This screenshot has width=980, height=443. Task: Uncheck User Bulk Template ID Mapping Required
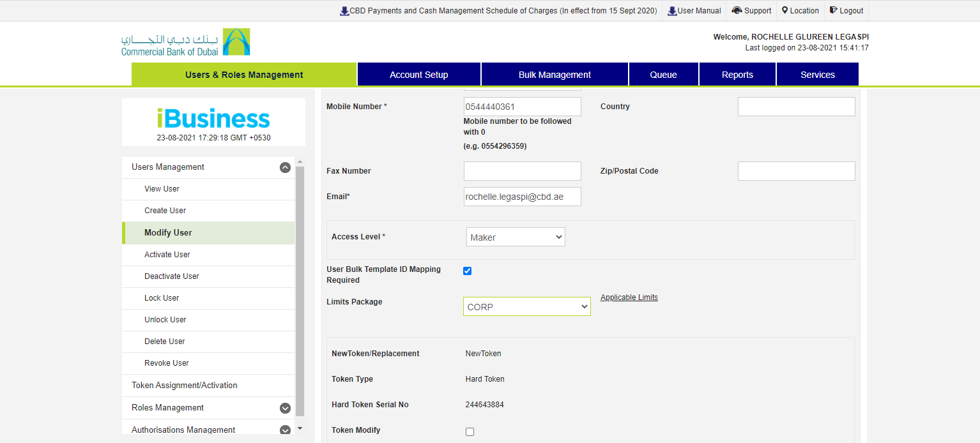(x=467, y=271)
